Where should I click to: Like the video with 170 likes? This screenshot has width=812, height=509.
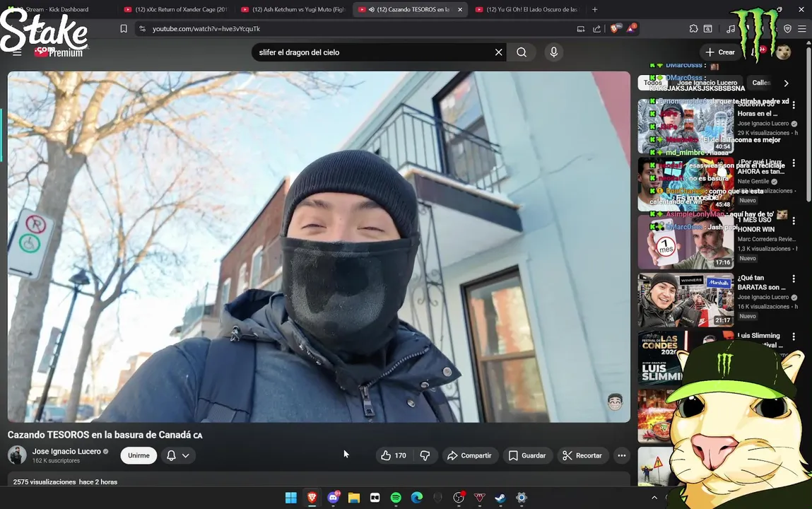[x=394, y=456]
